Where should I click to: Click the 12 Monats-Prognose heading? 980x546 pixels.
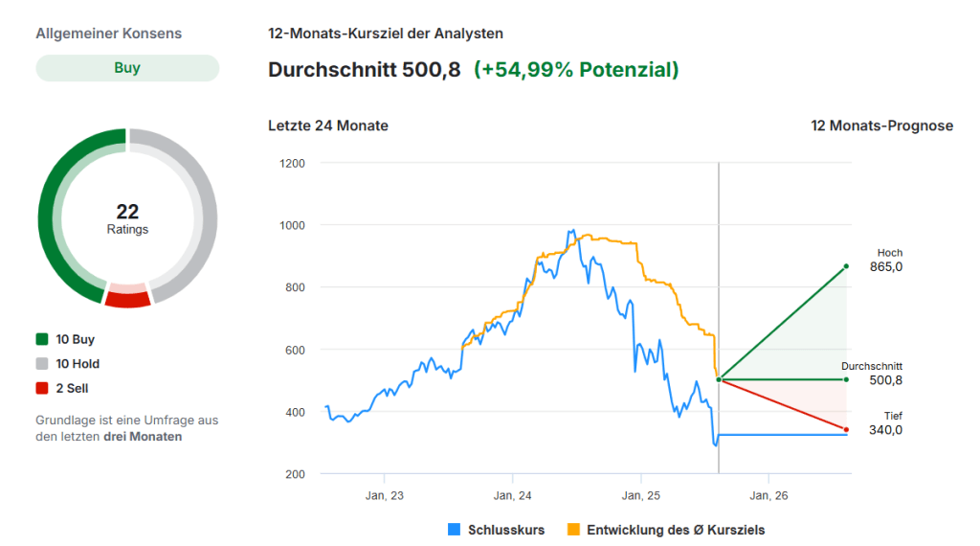click(881, 125)
